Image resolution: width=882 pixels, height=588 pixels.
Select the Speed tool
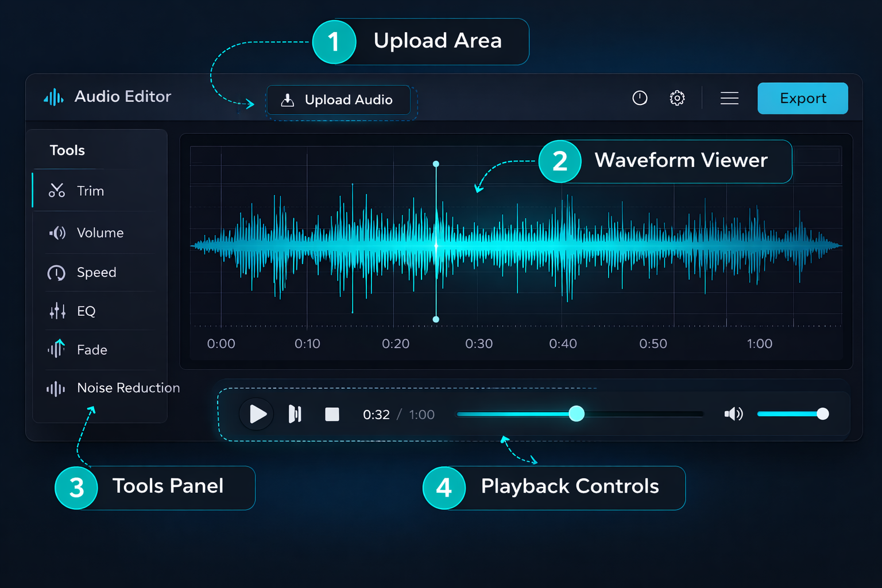click(x=96, y=272)
